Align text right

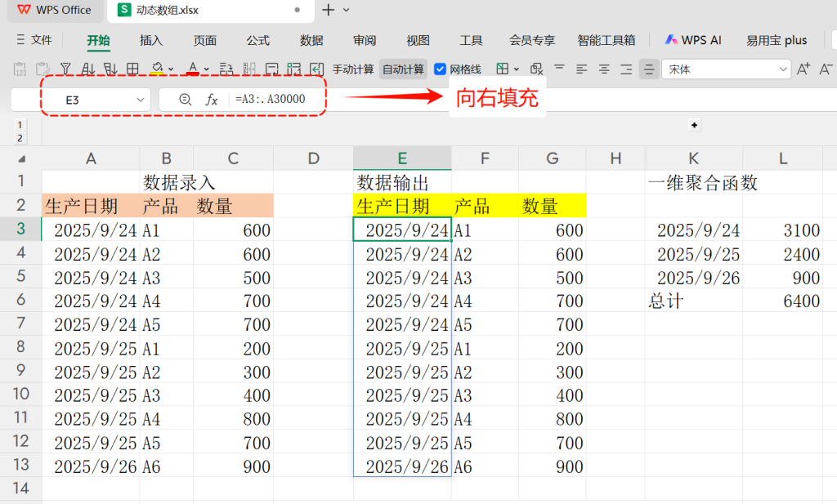626,69
